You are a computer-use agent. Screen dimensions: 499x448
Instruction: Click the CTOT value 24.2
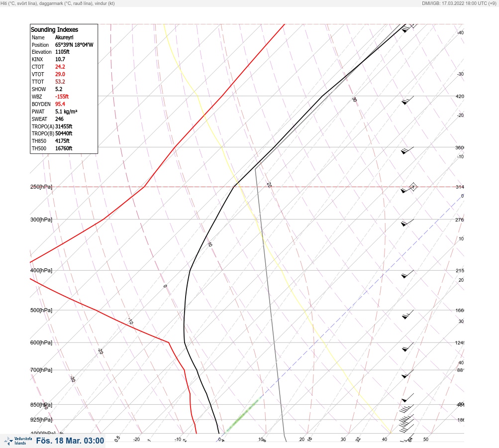[60, 67]
